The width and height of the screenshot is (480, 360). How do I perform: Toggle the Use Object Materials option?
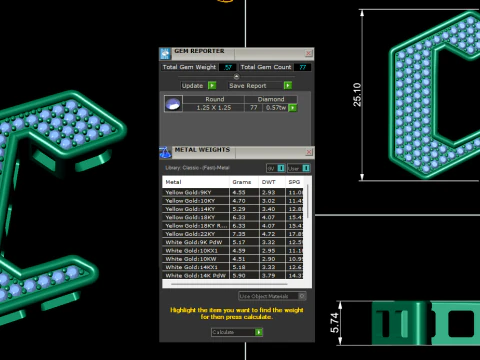coord(301,296)
